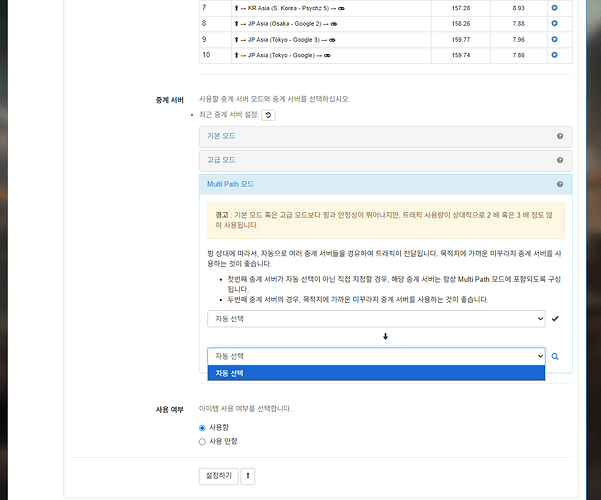Click search magnifier icon beside second relay dropdown
The width and height of the screenshot is (601, 500).
(555, 357)
